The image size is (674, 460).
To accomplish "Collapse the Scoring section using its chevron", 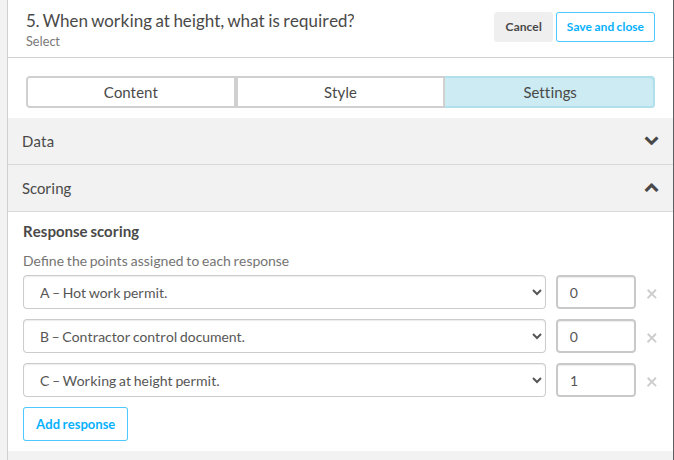I will 651,188.
